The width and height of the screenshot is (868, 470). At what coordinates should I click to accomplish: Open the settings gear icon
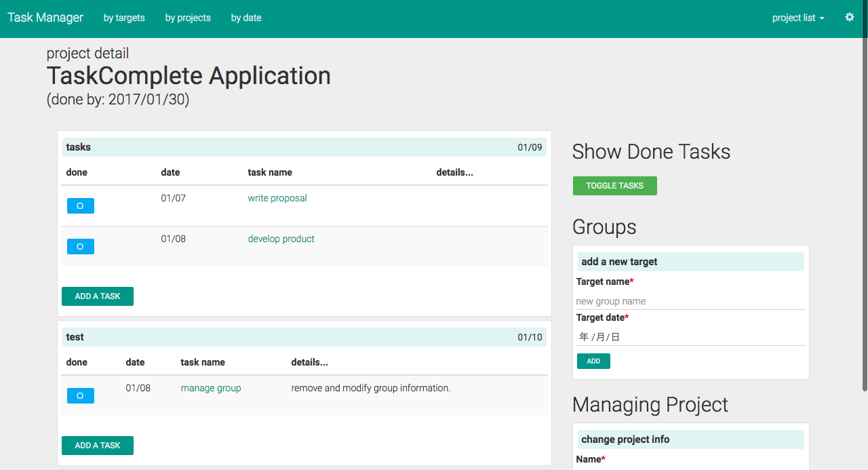[849, 18]
